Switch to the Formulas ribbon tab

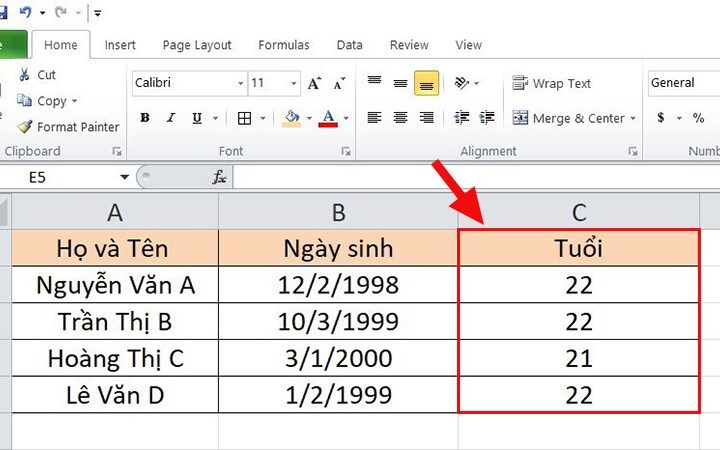284,45
